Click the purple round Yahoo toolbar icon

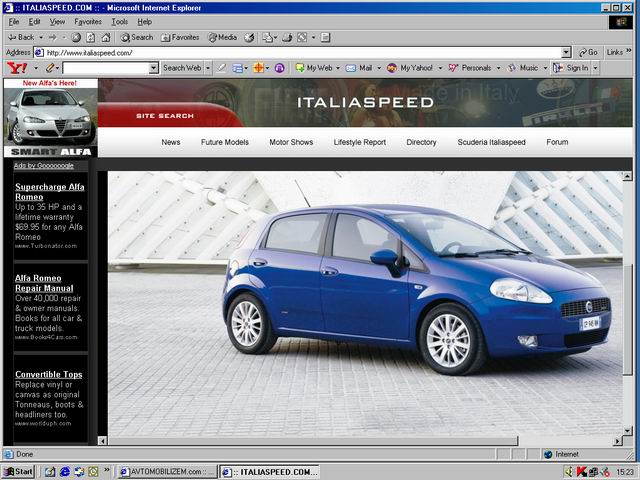click(280, 68)
